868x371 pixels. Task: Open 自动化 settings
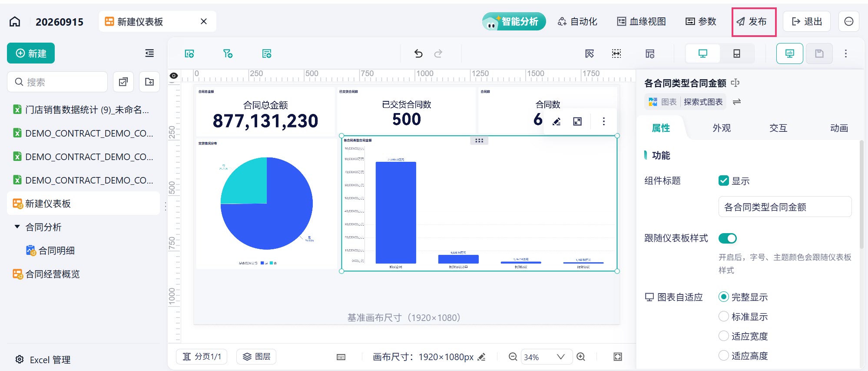[x=577, y=21]
